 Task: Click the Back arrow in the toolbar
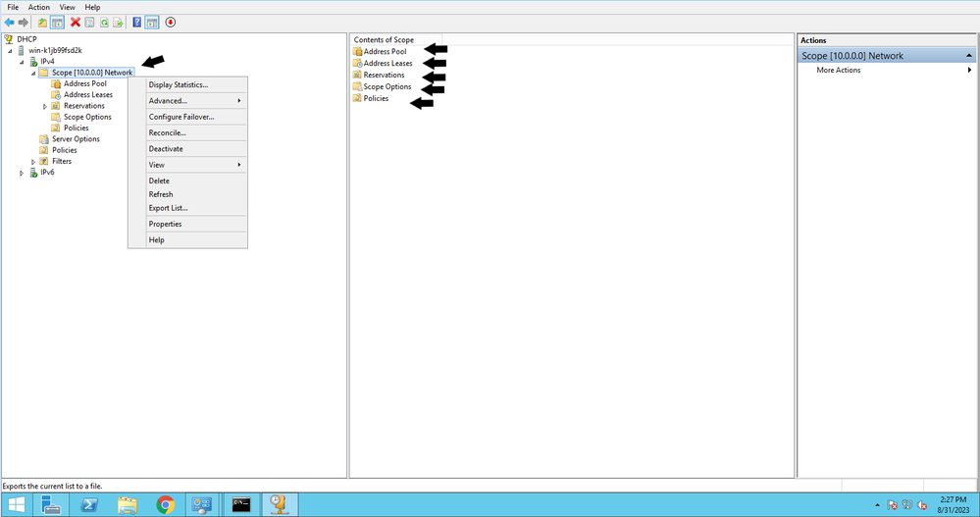pyautogui.click(x=10, y=22)
